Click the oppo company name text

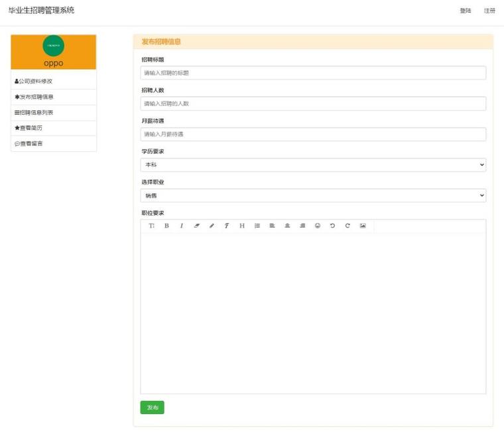click(x=53, y=63)
